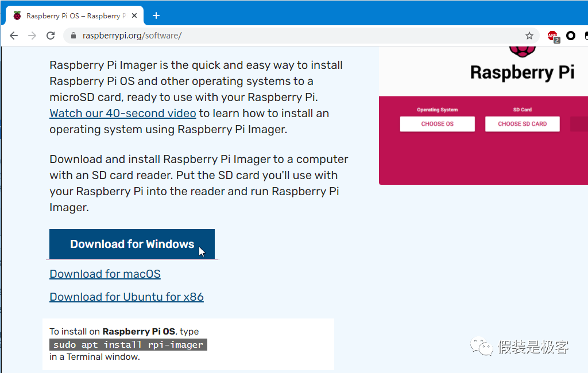View site info via the padlock icon
Viewport: 588px width, 373px height.
pyautogui.click(x=73, y=36)
